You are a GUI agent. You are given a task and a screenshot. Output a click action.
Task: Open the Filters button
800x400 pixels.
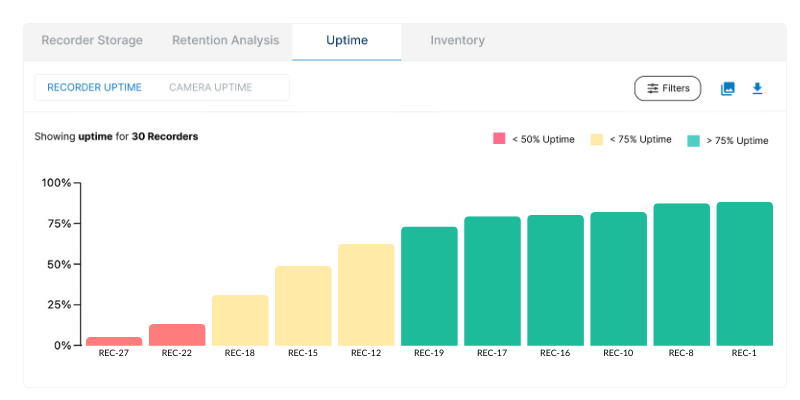pos(668,88)
